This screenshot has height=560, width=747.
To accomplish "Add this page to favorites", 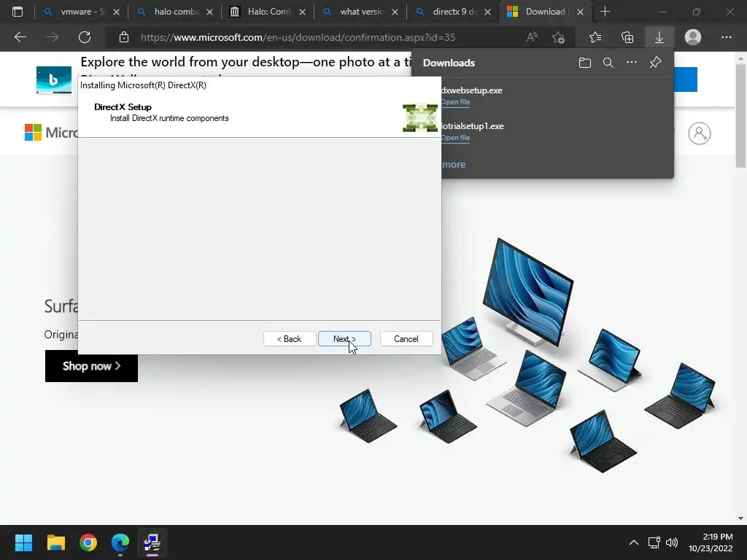I will [x=558, y=37].
